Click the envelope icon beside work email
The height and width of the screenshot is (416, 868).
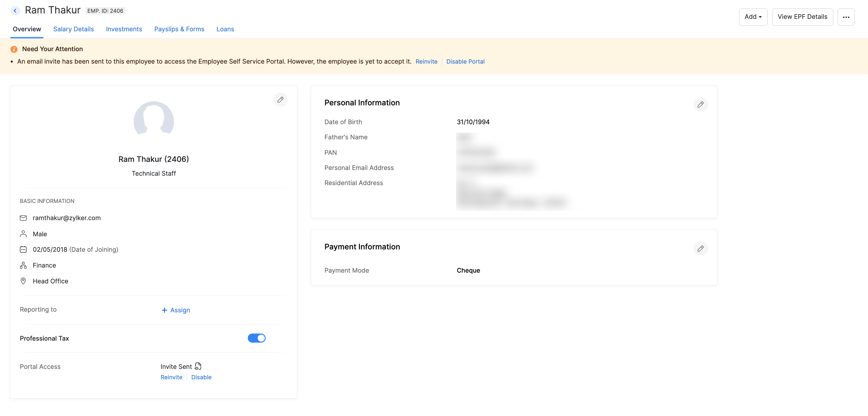(23, 218)
